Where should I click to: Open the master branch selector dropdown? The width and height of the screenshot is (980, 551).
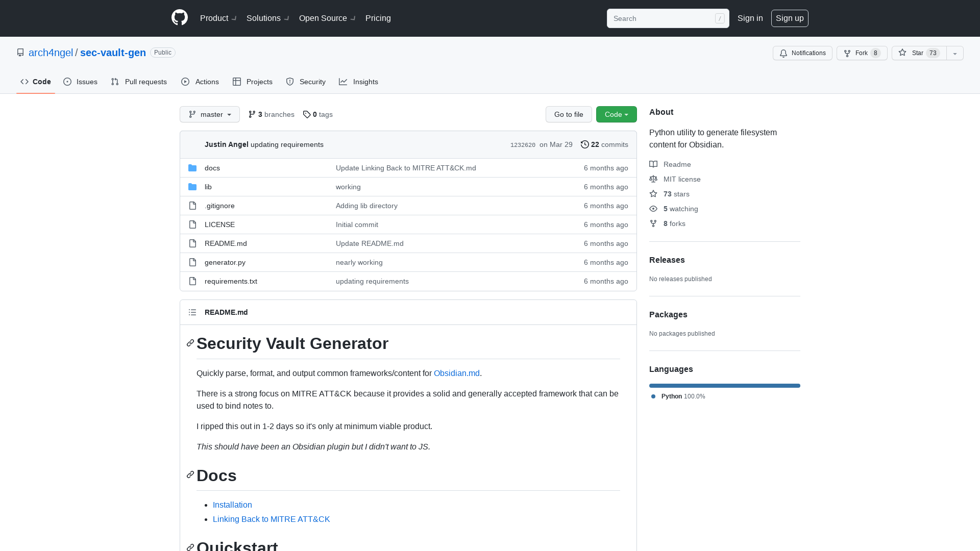pyautogui.click(x=210, y=114)
